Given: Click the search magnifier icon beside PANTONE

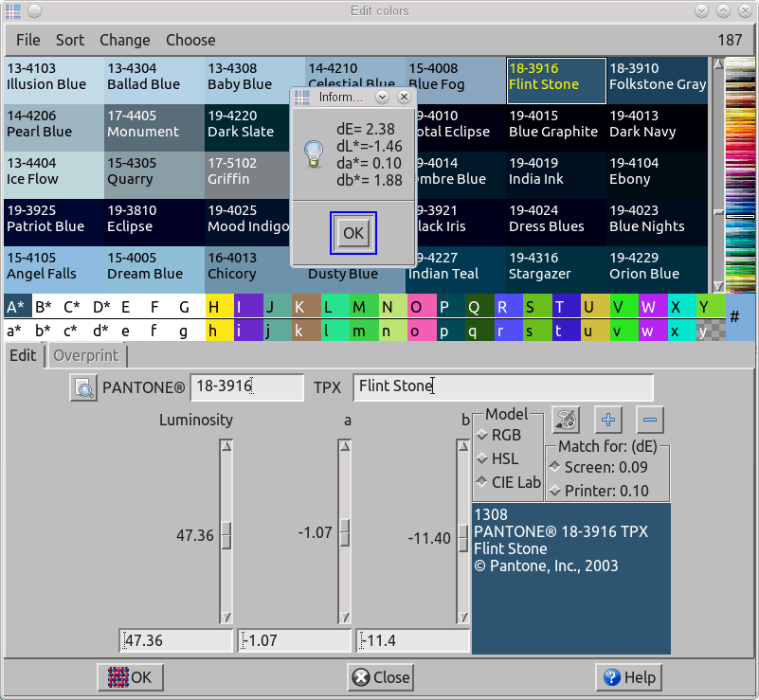Looking at the screenshot, I should point(83,387).
